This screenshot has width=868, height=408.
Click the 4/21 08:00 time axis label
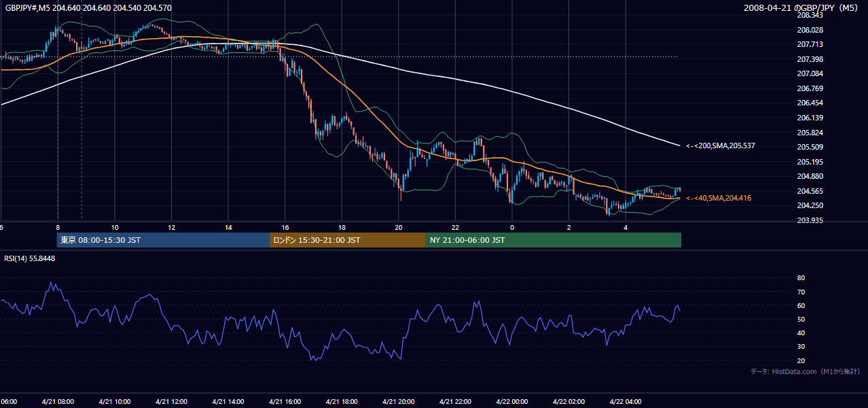point(58,401)
